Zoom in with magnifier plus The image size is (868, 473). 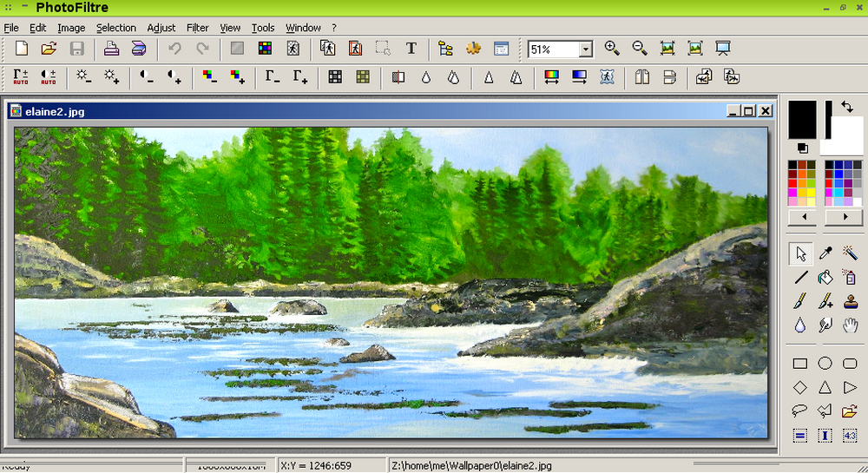tap(612, 49)
